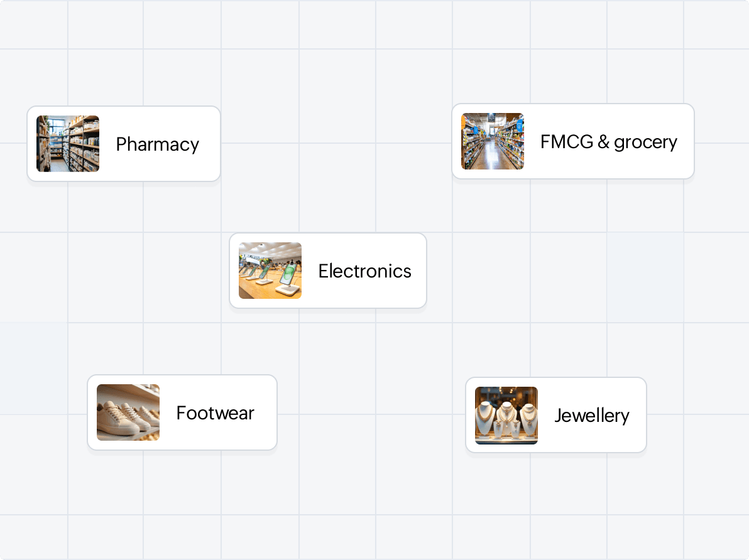Click the Electronics label text

pos(365,271)
